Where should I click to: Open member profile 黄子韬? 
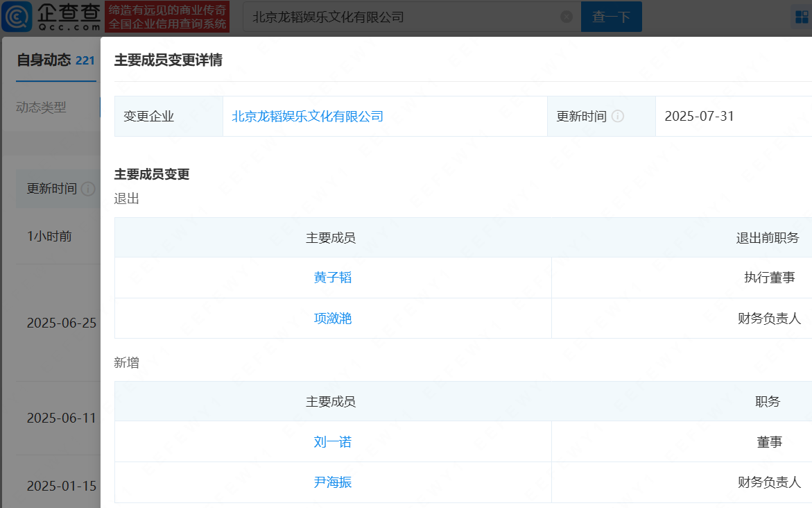(x=332, y=278)
